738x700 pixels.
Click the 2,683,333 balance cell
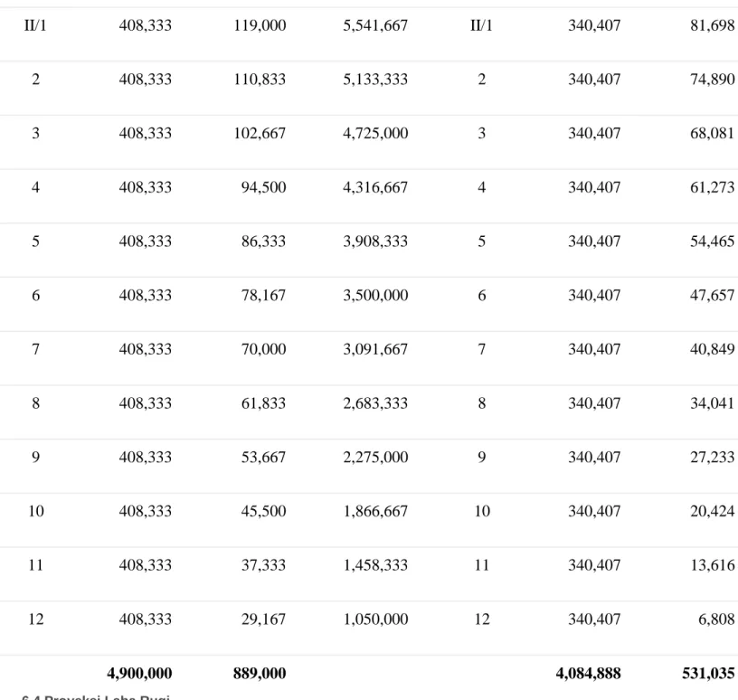click(x=375, y=403)
